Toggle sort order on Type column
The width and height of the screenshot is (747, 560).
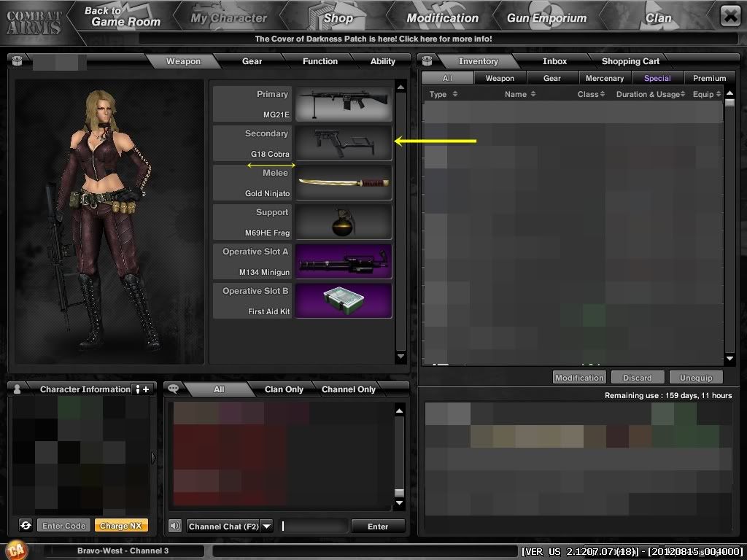455,94
